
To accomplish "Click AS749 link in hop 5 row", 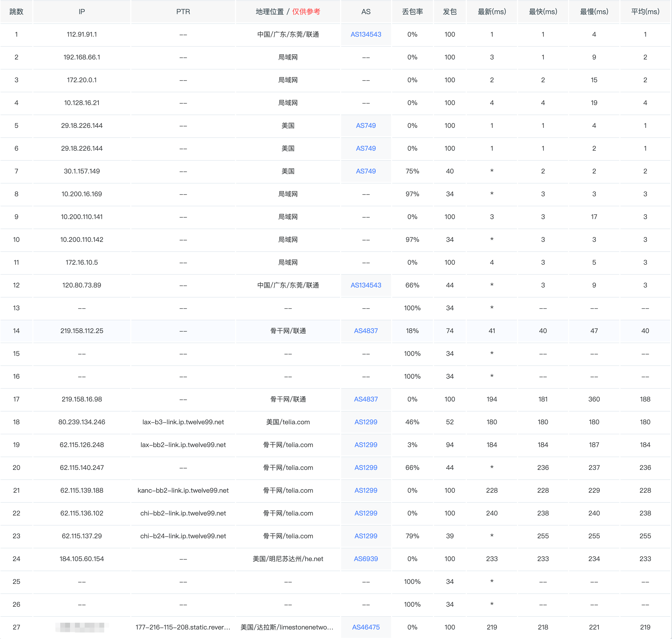I will (366, 126).
